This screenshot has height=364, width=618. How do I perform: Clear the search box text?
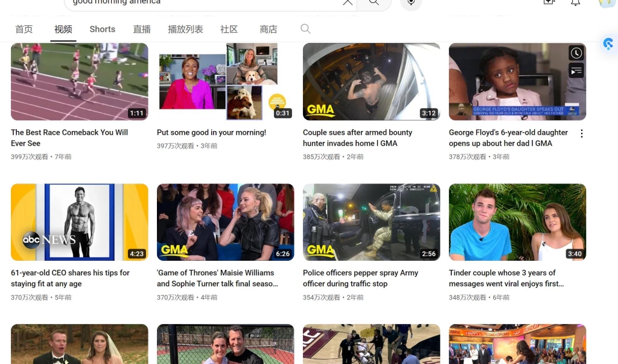(x=348, y=2)
